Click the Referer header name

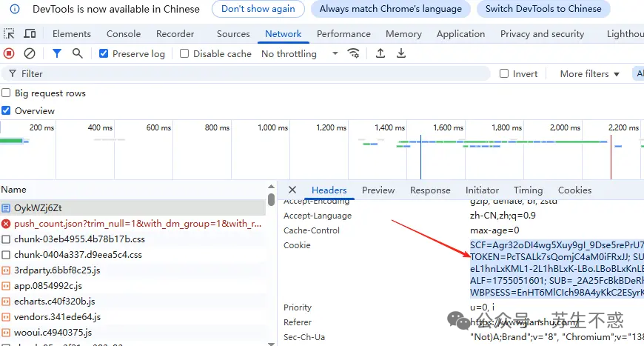(x=298, y=322)
